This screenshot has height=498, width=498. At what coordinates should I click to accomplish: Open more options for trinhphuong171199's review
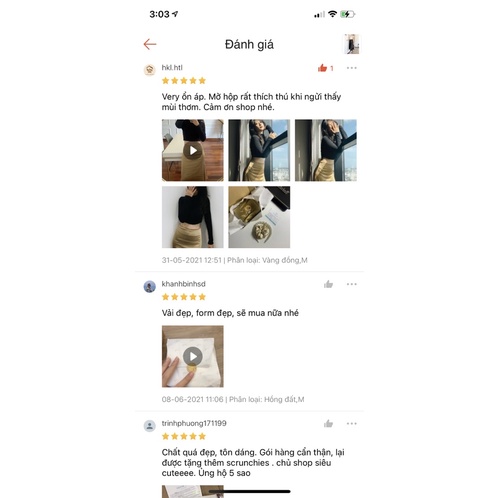click(352, 423)
